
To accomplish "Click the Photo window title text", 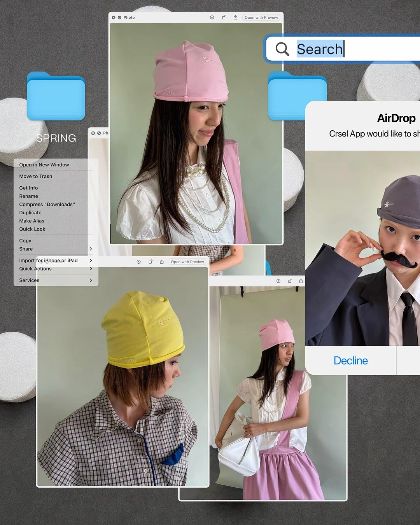I will tap(129, 17).
